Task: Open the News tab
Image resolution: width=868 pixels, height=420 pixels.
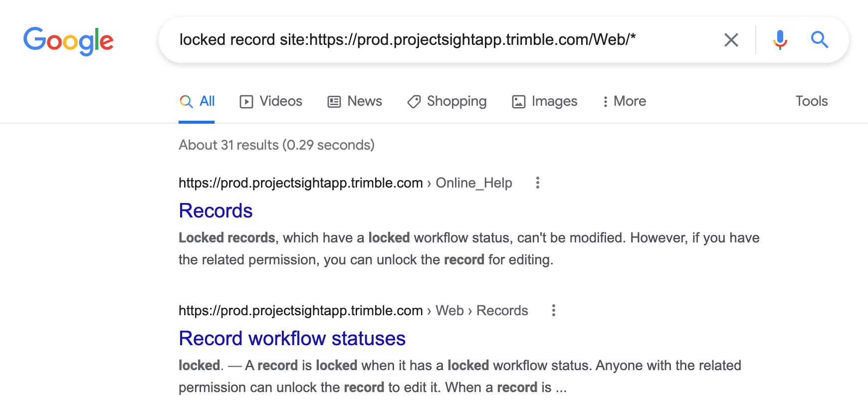Action: [x=355, y=102]
